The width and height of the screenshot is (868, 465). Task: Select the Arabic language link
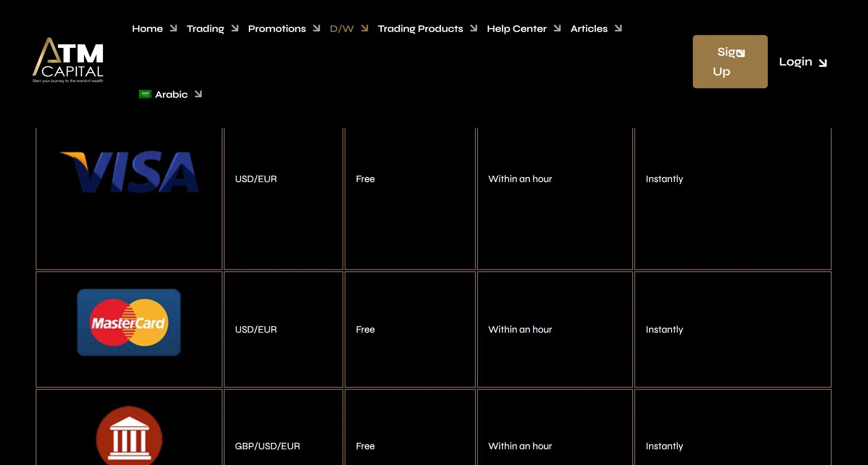click(x=171, y=94)
